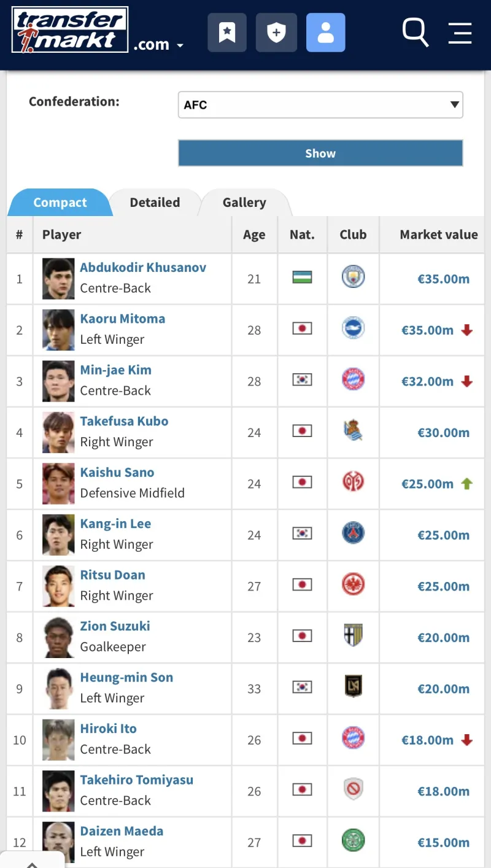Open Heung-min Son player link
The image size is (491, 868).
tap(126, 677)
